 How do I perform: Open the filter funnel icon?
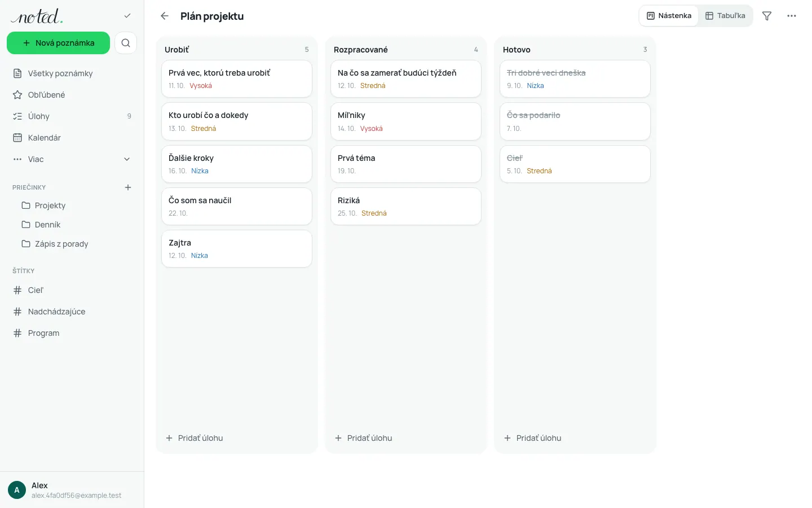[x=767, y=16]
